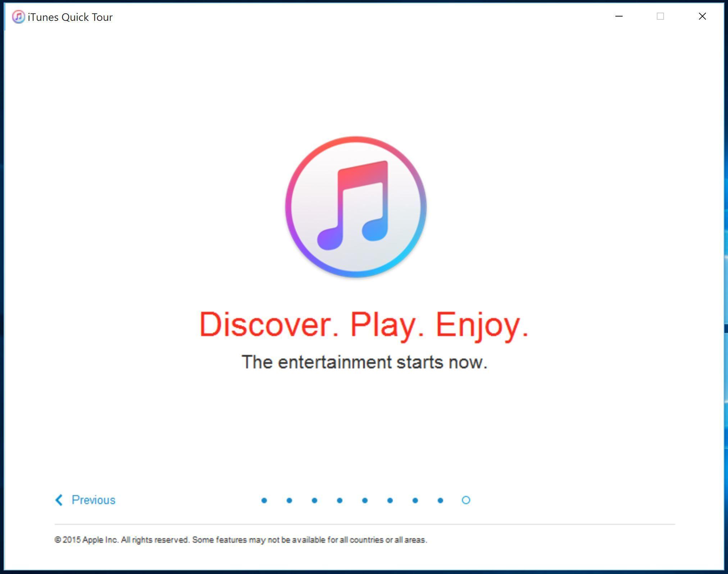728x574 pixels.
Task: Minimize the iTunes Quick Tour window
Action: tap(619, 17)
